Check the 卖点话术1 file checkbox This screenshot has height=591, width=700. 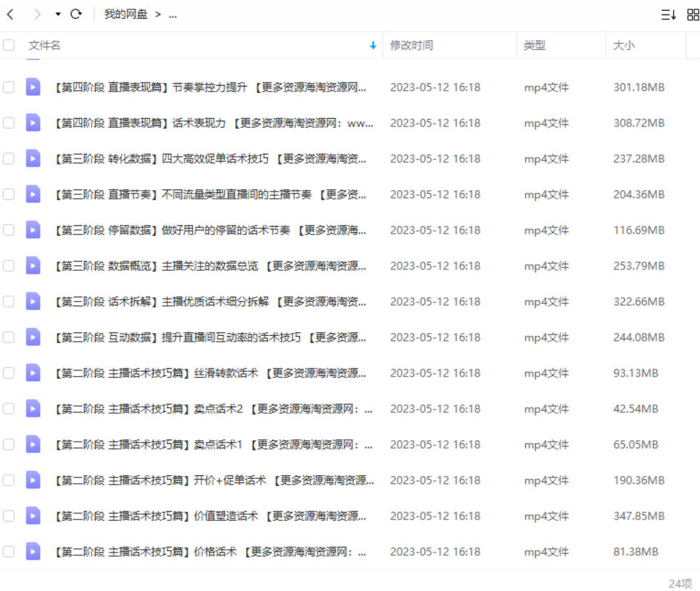[x=9, y=444]
